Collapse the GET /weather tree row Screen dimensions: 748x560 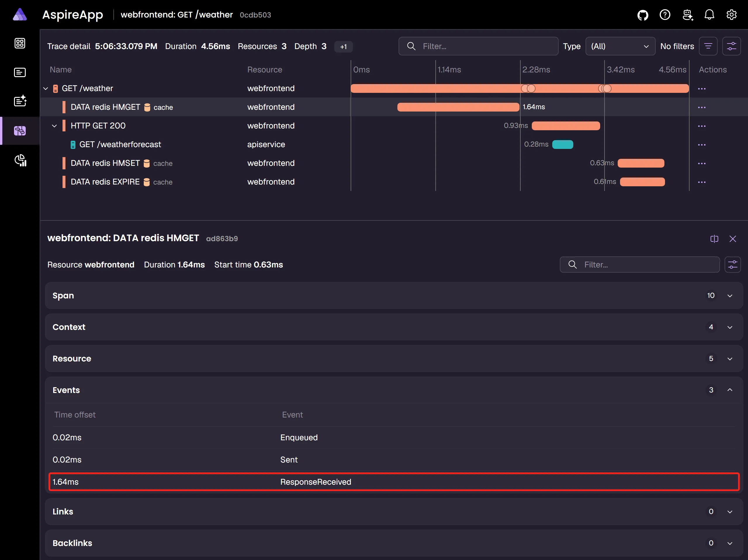point(46,88)
